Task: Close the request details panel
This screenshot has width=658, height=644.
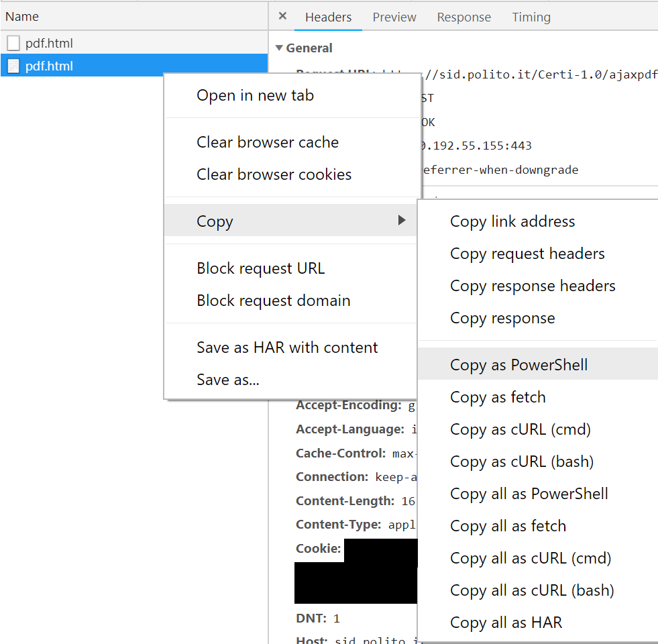Action: (282, 17)
